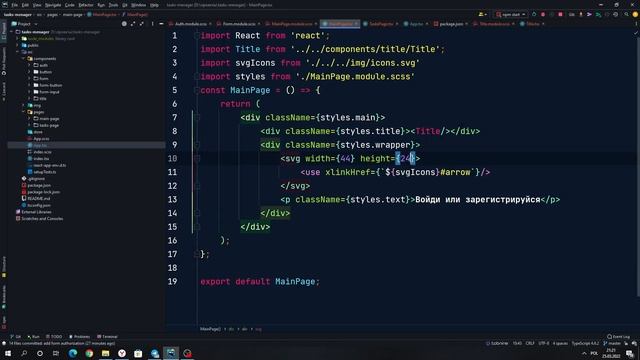Expand the public folder

[x=18, y=45]
